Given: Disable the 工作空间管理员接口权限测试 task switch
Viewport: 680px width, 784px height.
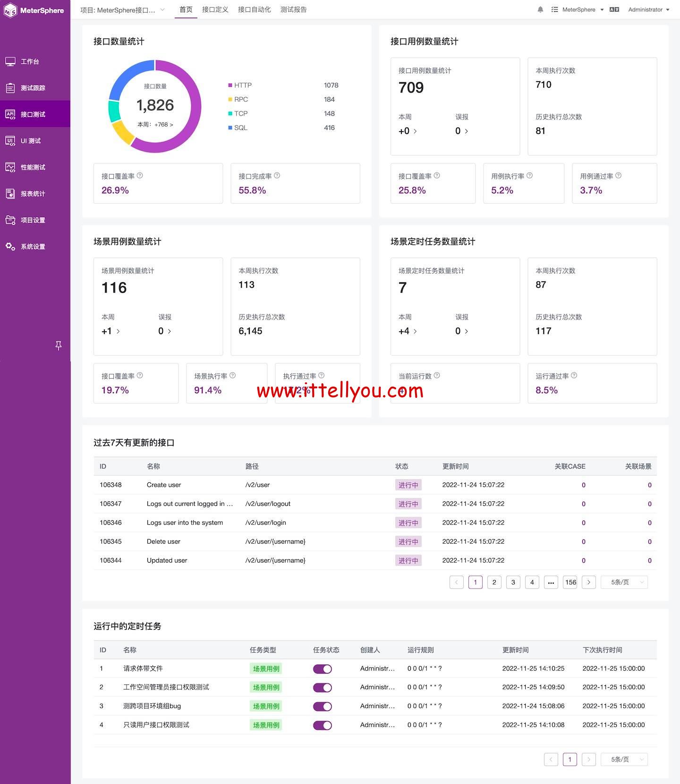Looking at the screenshot, I should (x=322, y=688).
